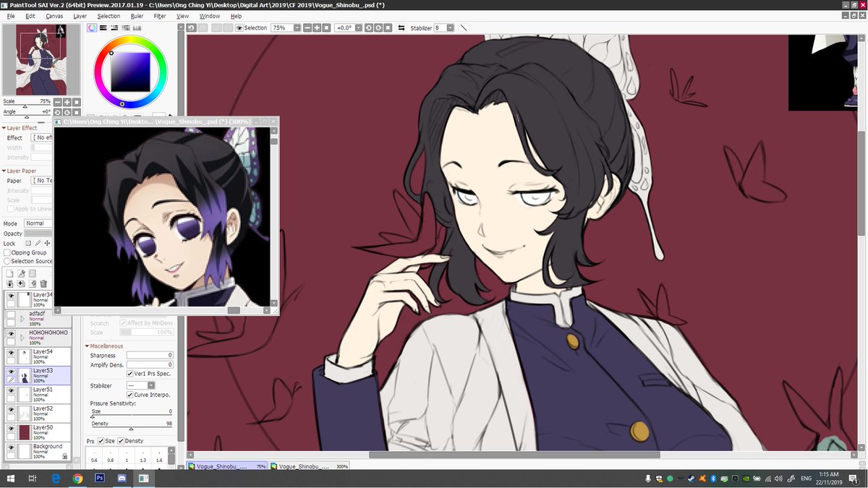
Task: Rotate canvas clockwise in toolbar
Action: click(378, 27)
